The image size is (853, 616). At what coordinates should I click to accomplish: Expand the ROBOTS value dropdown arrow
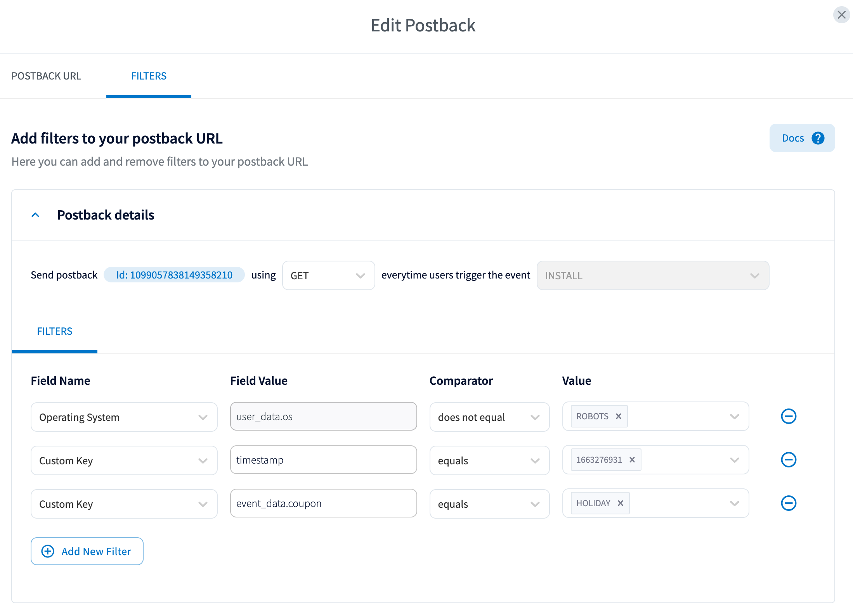734,417
